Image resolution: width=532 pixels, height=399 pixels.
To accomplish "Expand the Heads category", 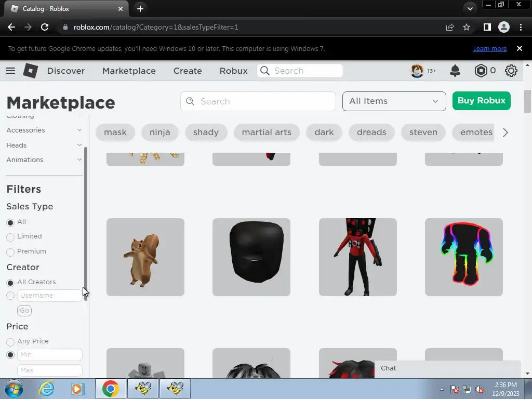I will 44,145.
